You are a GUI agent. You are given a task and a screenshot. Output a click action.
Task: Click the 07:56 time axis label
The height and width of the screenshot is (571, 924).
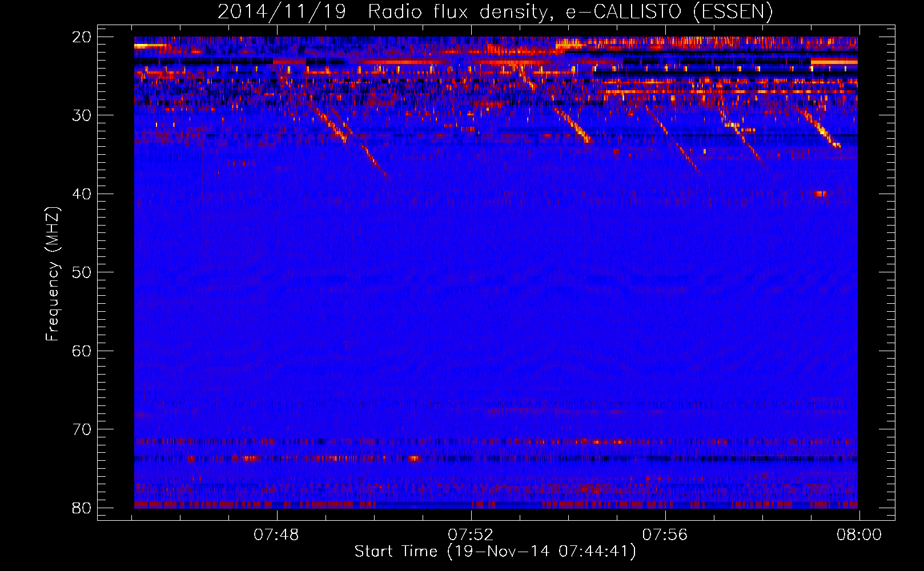coord(665,535)
